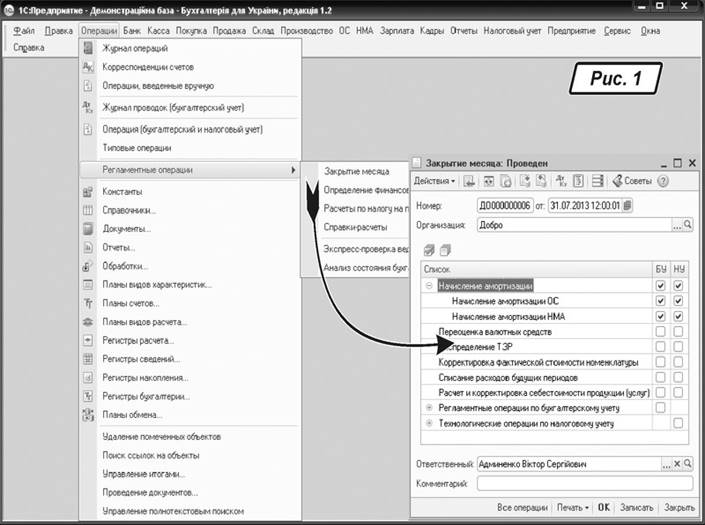Viewport: 705px width, 525px height.
Task: Open the Действия dropdown in the dialog
Action: [x=434, y=181]
